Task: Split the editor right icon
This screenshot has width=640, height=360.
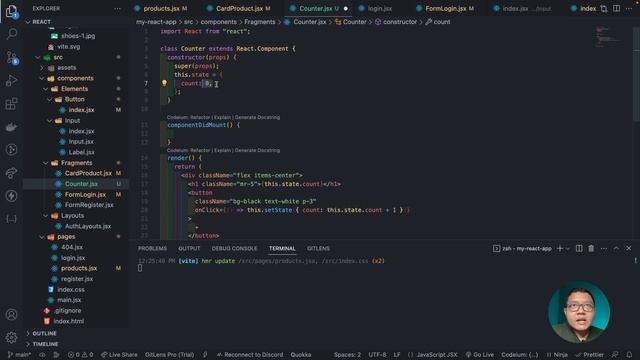Action: pos(616,8)
